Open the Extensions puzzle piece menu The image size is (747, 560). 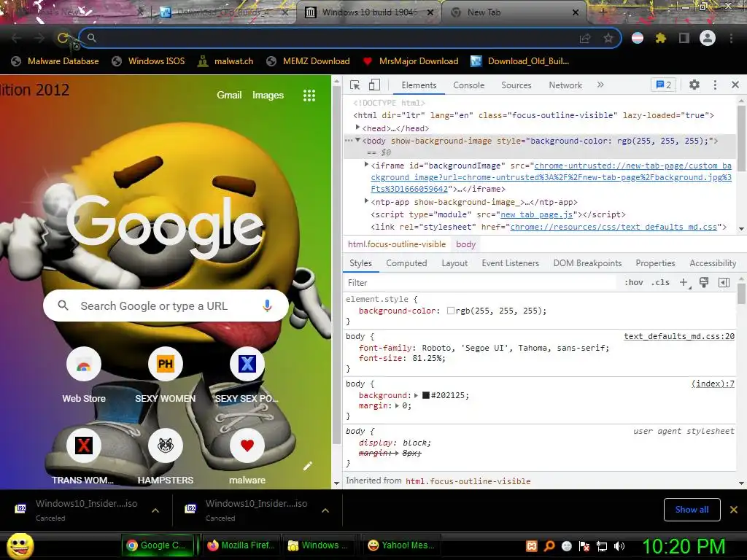click(x=660, y=38)
